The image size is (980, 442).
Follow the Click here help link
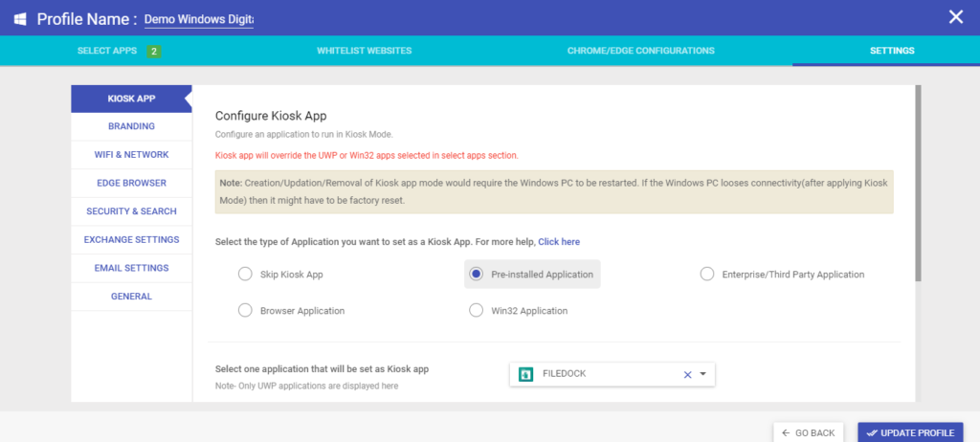coord(559,241)
